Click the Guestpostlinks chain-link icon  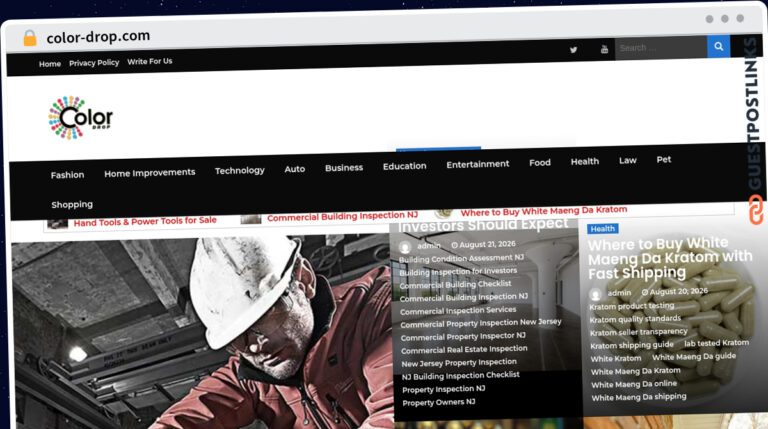(756, 209)
